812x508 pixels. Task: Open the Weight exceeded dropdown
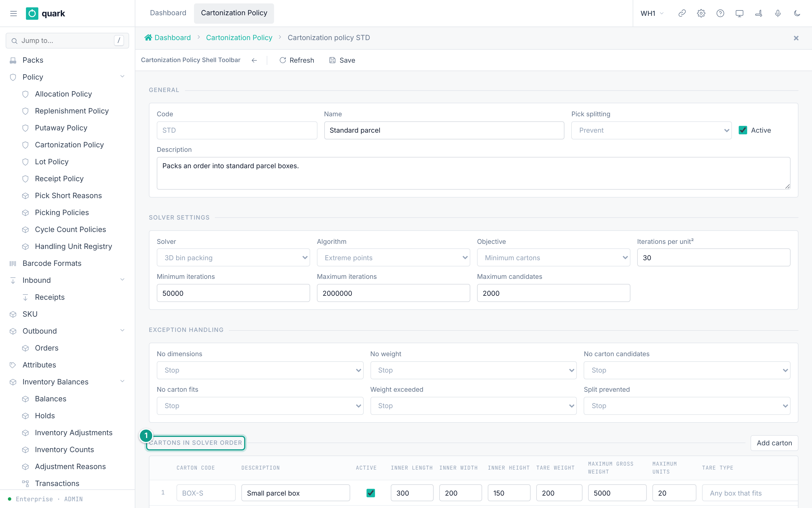[x=473, y=406]
